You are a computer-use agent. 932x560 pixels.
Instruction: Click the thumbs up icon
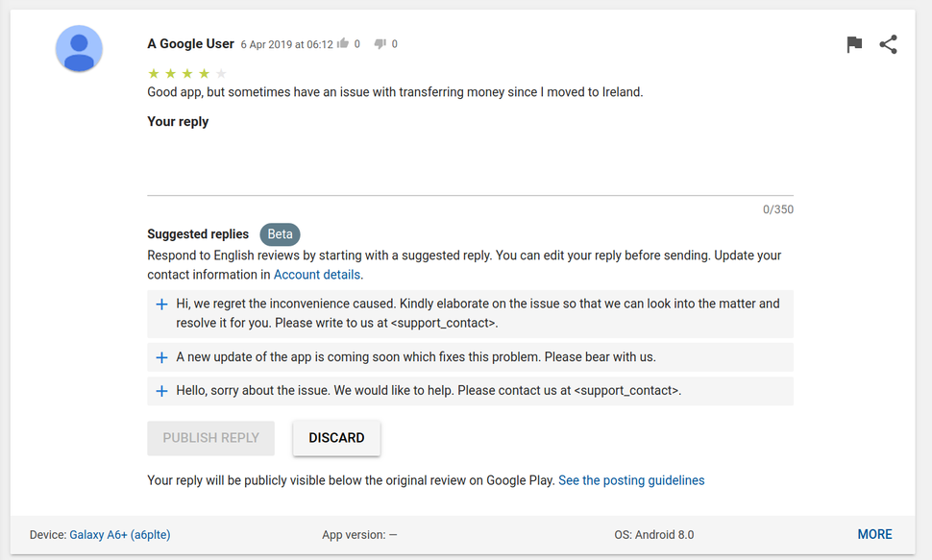click(x=343, y=43)
